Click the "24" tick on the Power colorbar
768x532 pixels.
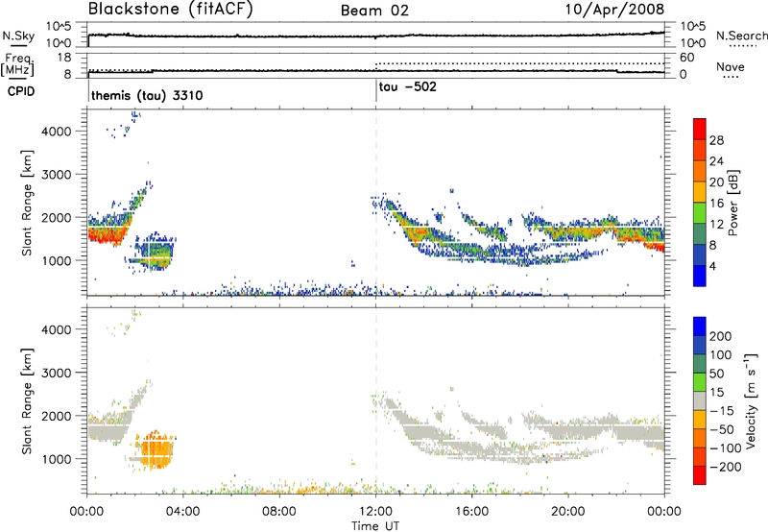(x=716, y=161)
